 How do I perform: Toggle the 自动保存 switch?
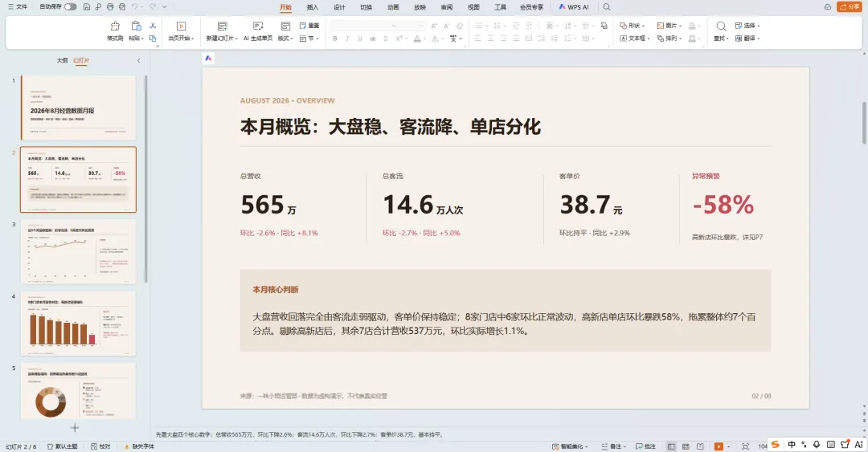click(x=70, y=6)
